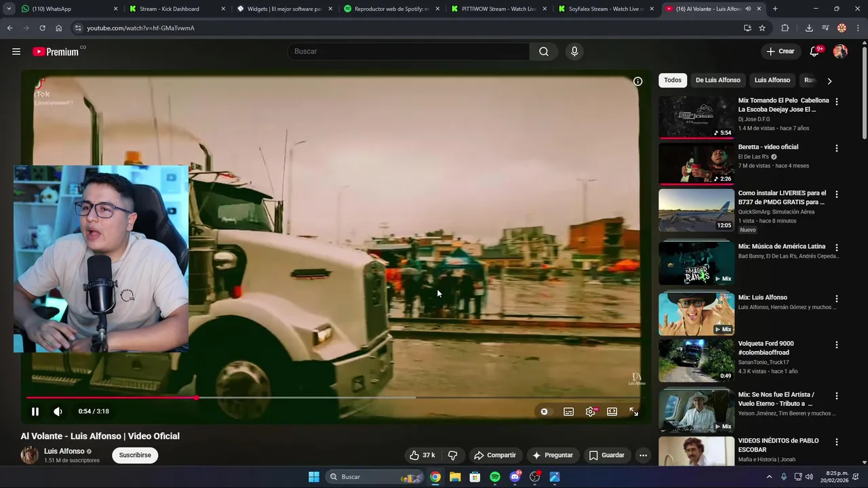Show video info card icon on the player

point(637,81)
